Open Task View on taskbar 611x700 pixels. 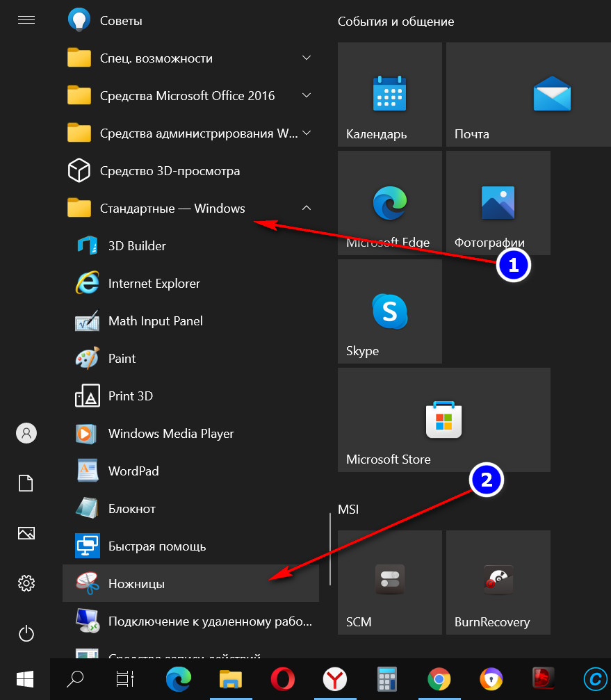[x=125, y=679]
